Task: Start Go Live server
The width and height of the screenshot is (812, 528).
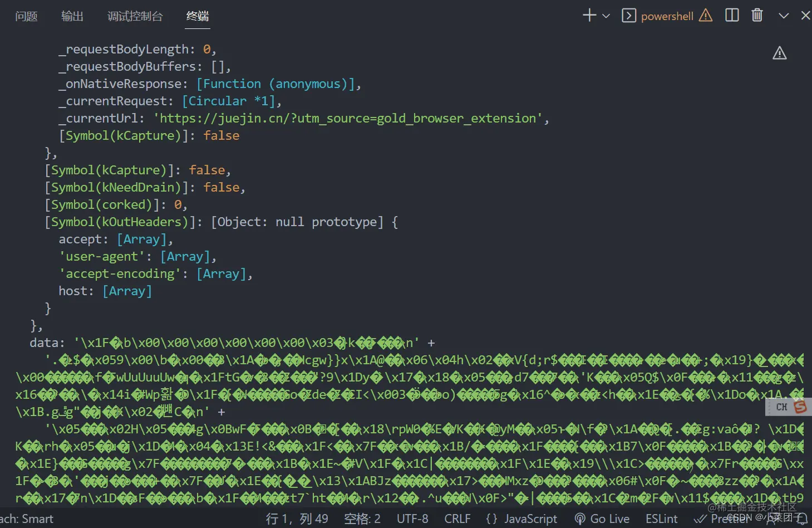Action: click(x=602, y=519)
